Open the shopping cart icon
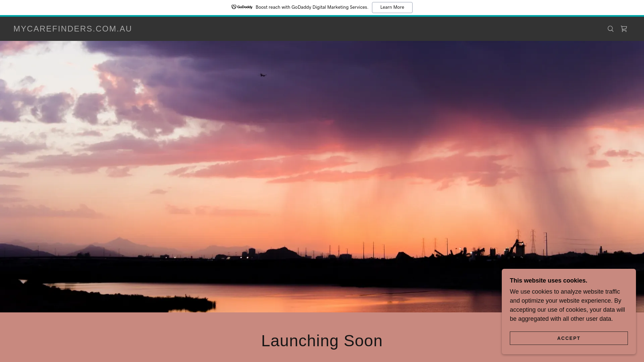Screen dimensions: 644x362 coord(624,29)
